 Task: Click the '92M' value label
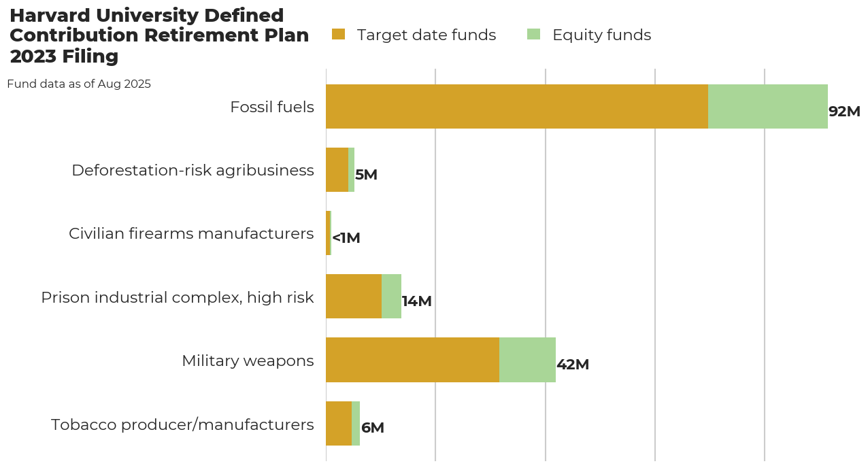click(x=844, y=112)
